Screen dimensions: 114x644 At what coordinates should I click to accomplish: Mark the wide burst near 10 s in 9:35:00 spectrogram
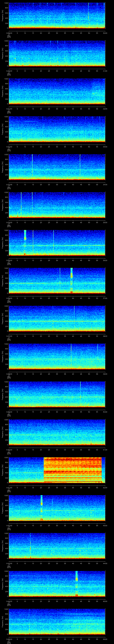point(25,243)
